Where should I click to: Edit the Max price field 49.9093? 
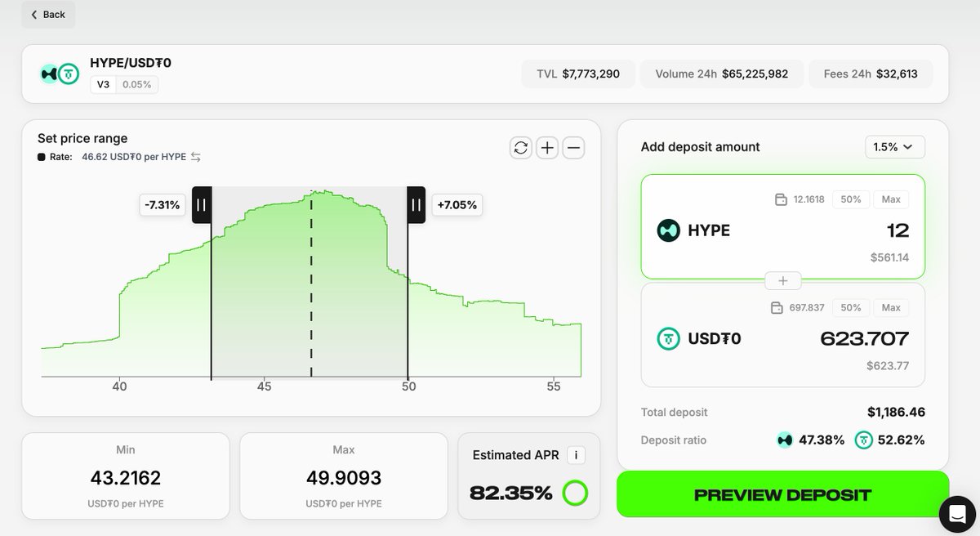pyautogui.click(x=344, y=477)
